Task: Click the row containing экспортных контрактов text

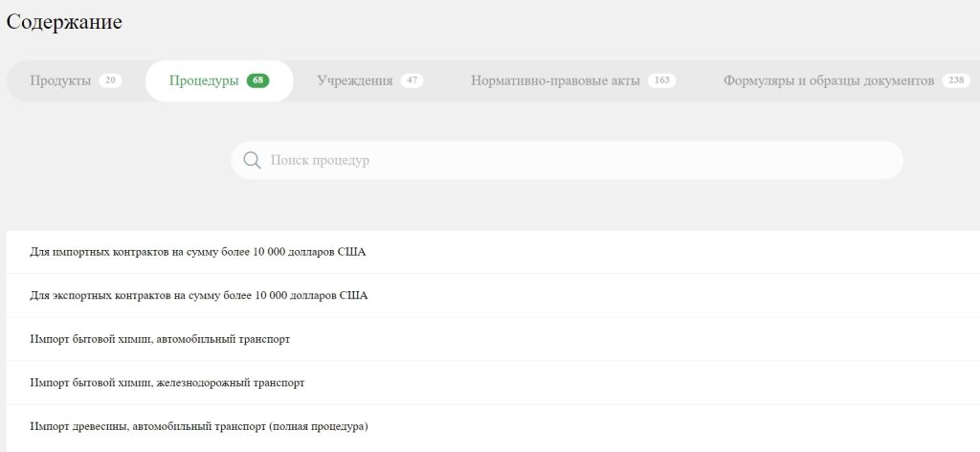Action: point(493,296)
